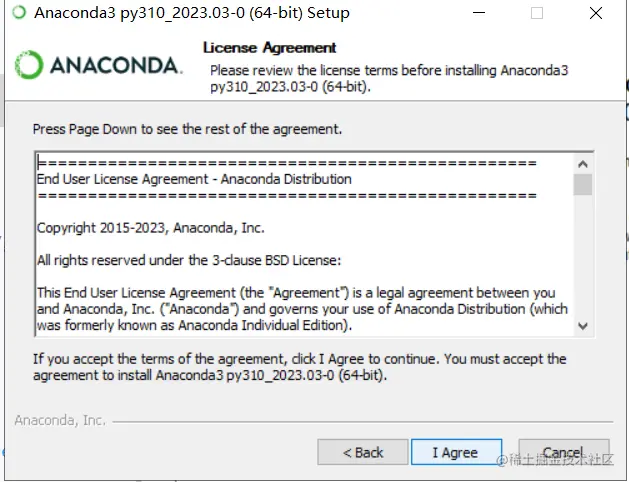
Task: Click the License Agreement header title
Action: 269,48
